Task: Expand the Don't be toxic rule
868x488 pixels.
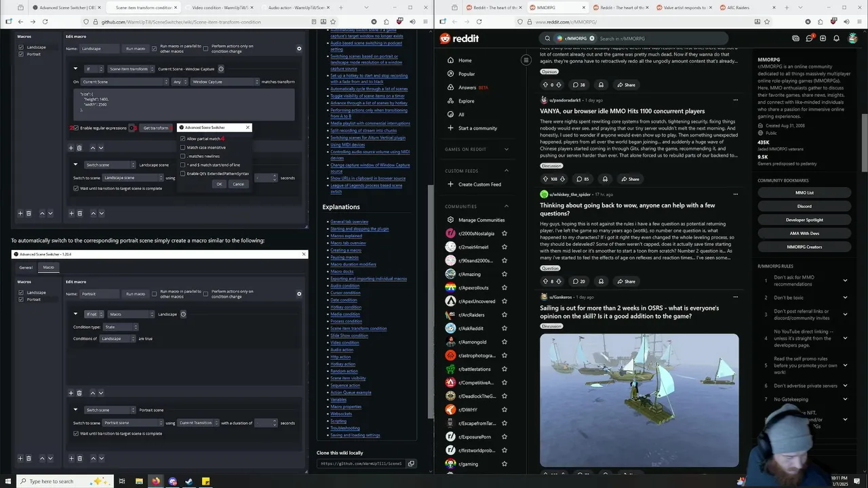Action: point(845,298)
